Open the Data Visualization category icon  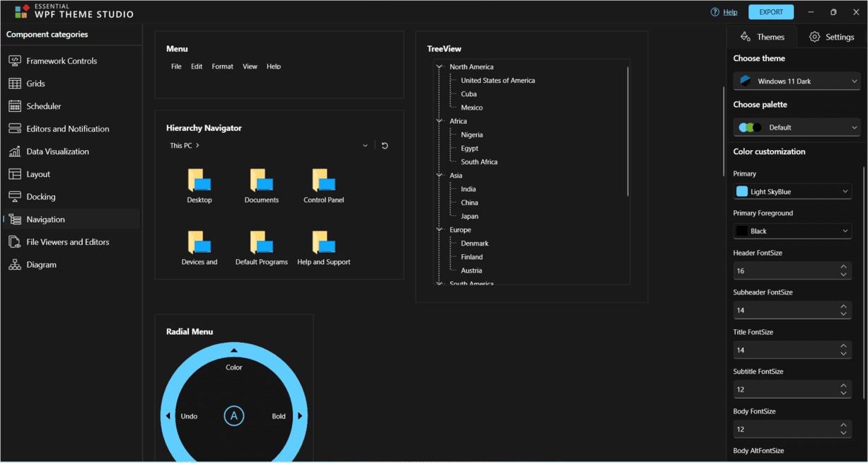(14, 152)
